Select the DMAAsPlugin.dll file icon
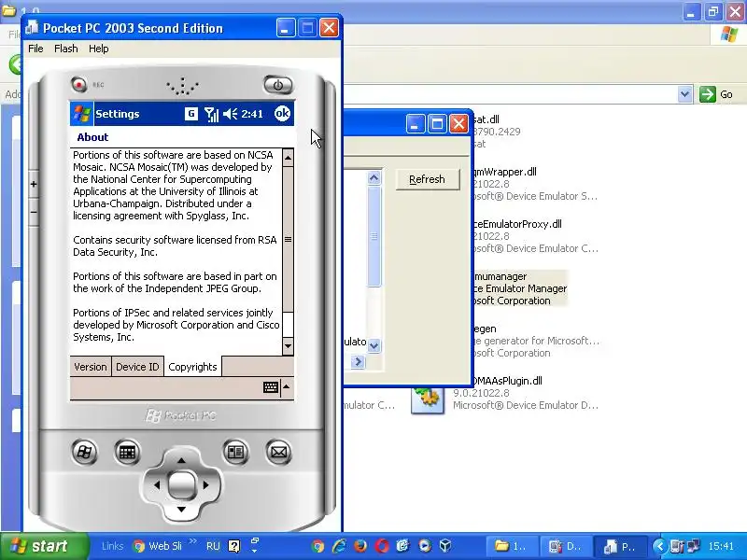 point(428,399)
